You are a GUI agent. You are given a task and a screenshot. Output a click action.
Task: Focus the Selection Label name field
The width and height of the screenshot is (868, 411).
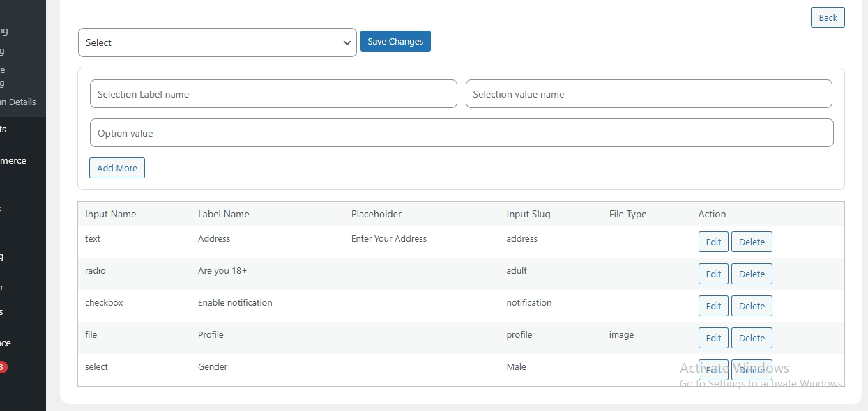273,94
